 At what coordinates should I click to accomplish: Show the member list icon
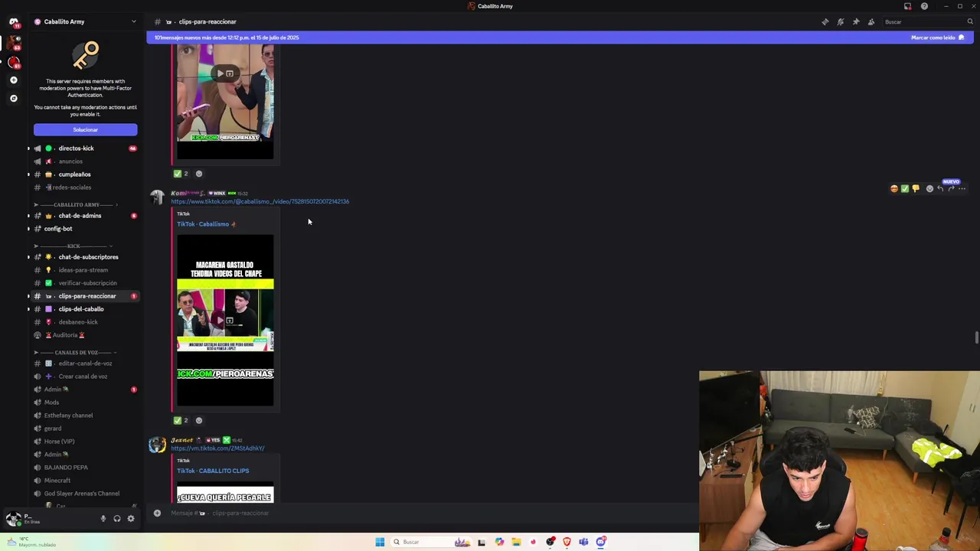point(871,21)
